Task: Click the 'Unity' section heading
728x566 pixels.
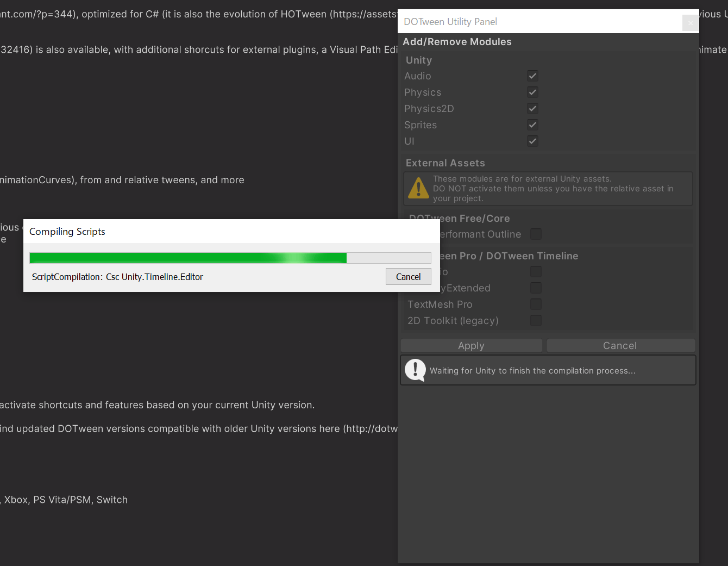Action: tap(419, 60)
